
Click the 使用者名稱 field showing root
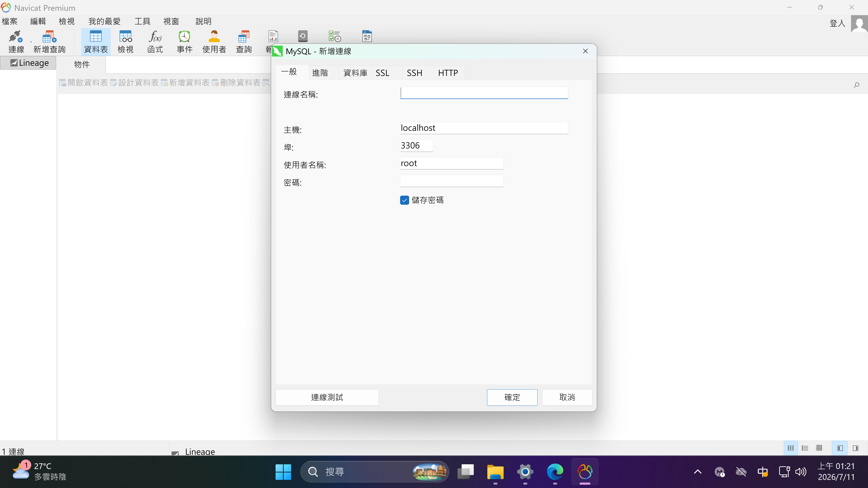452,163
